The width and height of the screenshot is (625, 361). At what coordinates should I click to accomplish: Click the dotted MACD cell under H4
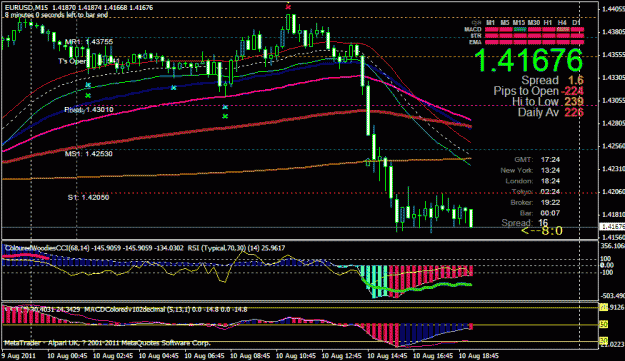coord(563,29)
